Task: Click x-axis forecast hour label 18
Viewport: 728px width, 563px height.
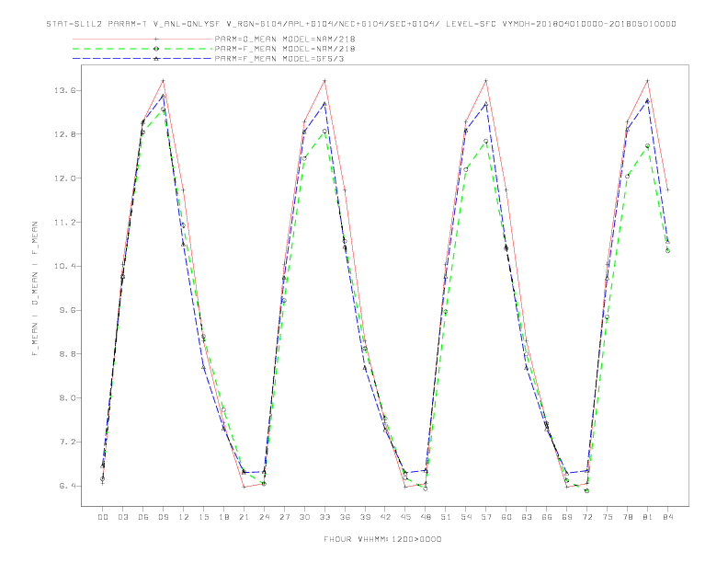Action: pyautogui.click(x=223, y=517)
